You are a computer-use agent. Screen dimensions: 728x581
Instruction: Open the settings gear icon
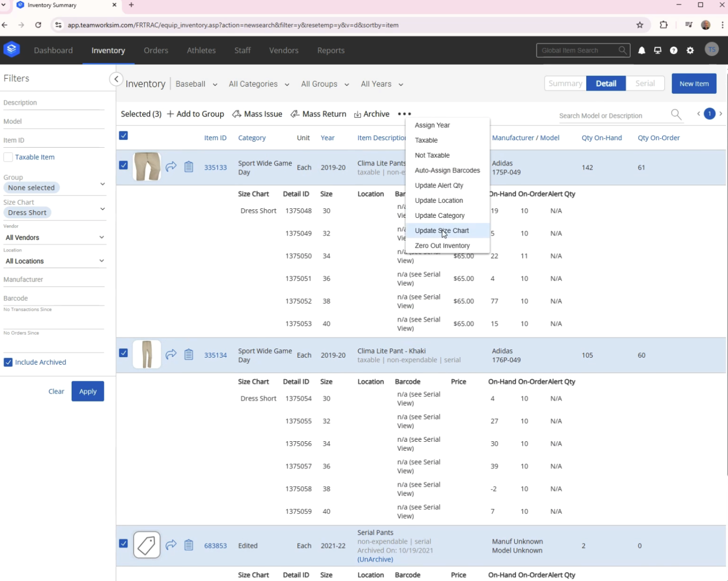pyautogui.click(x=690, y=50)
